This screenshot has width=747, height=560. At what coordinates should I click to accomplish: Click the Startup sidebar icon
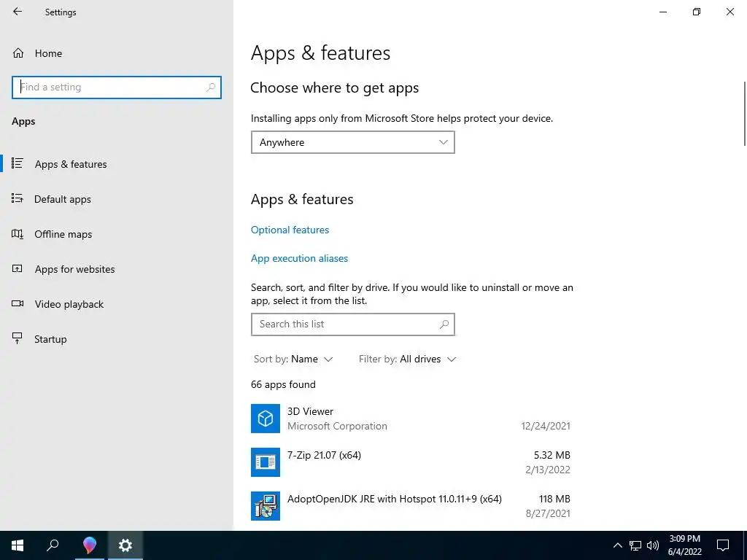18,338
